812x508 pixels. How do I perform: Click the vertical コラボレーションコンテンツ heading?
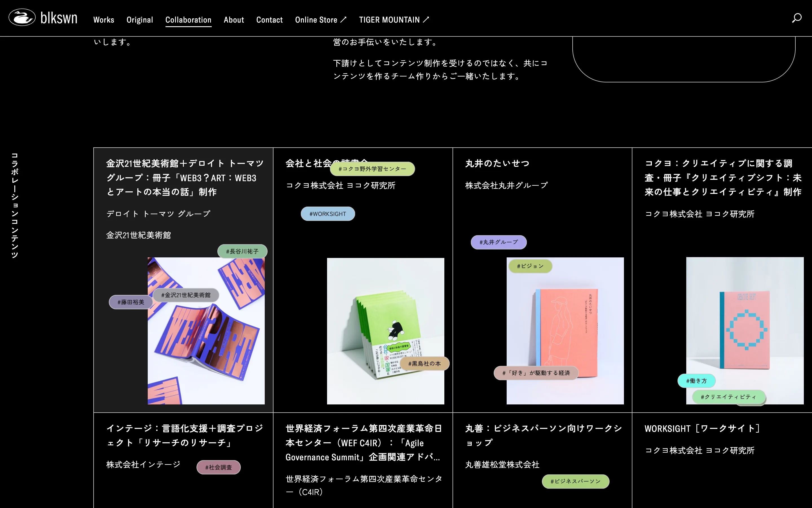(x=14, y=206)
